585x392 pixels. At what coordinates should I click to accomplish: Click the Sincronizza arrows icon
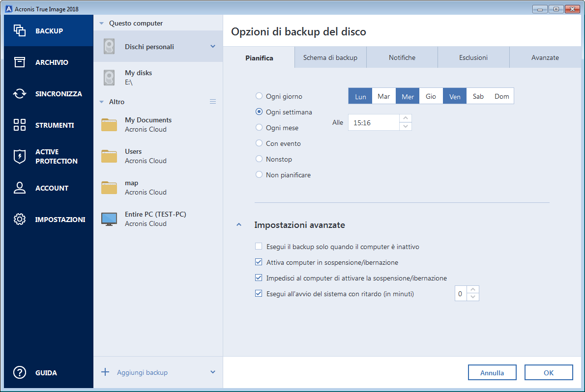[x=19, y=94]
